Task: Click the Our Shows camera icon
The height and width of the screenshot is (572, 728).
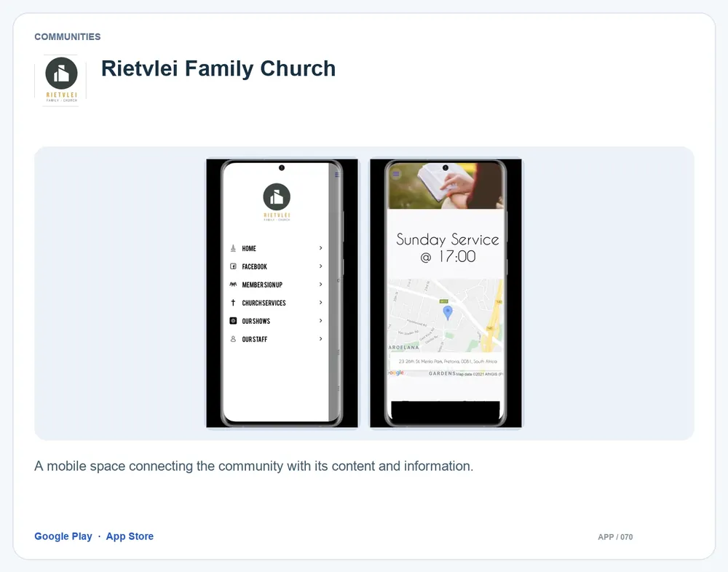Action: pos(233,321)
